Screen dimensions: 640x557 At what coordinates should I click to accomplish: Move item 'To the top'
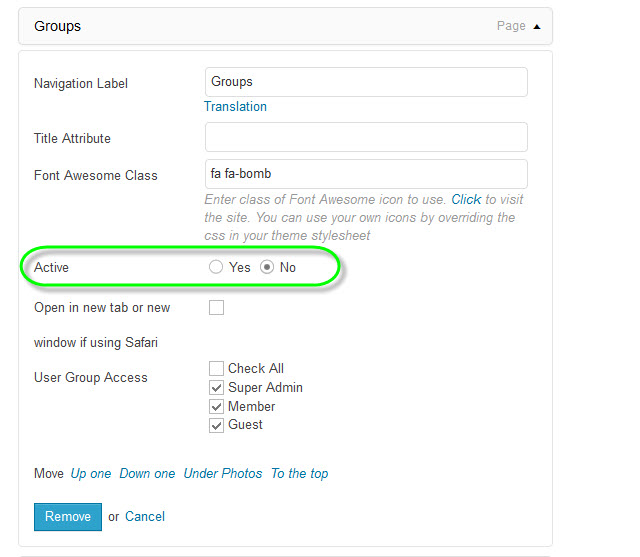(299, 474)
